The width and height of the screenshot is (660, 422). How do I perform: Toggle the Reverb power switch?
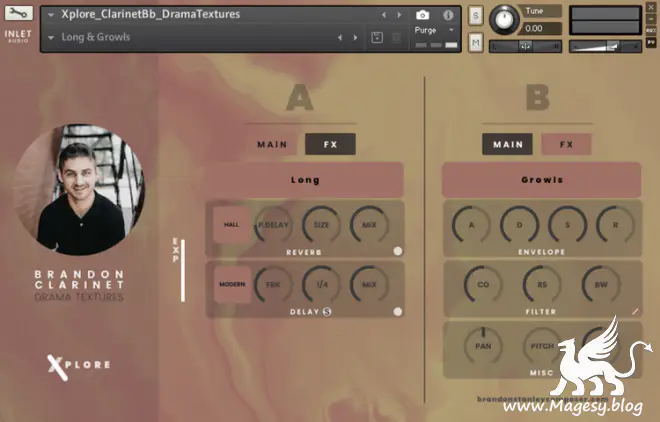[x=397, y=251]
